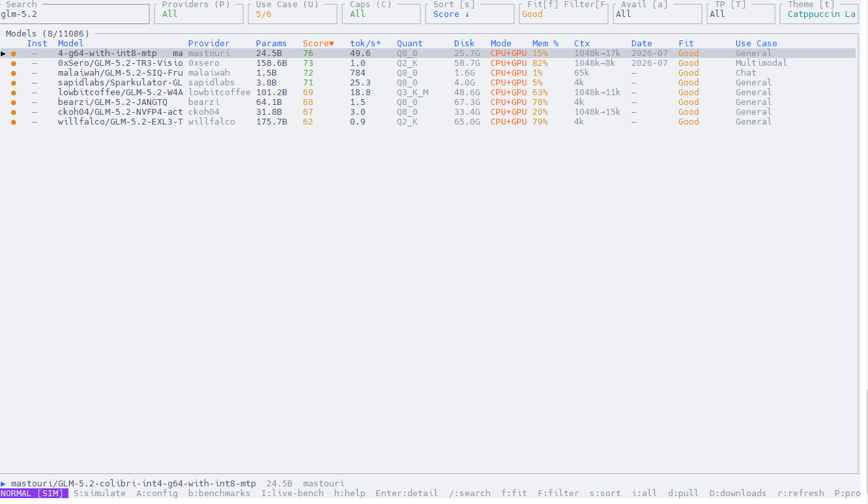The height and width of the screenshot is (504, 868).
Task: Select model malaiwah/GLM-5.2-SIQ-Fru
Action: click(121, 73)
